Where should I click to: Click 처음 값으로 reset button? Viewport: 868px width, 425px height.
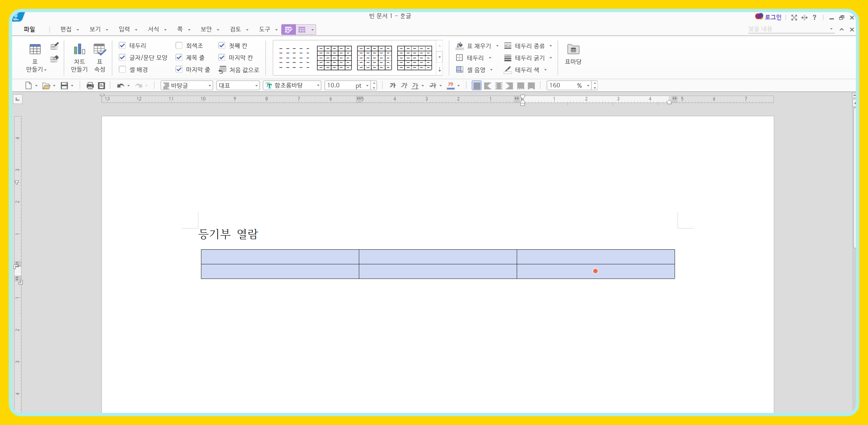pyautogui.click(x=239, y=70)
